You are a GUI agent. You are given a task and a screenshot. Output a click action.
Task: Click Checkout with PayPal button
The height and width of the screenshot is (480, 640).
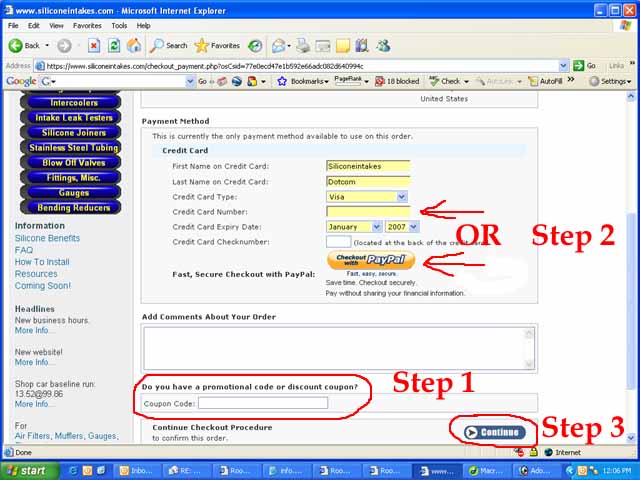click(x=371, y=260)
